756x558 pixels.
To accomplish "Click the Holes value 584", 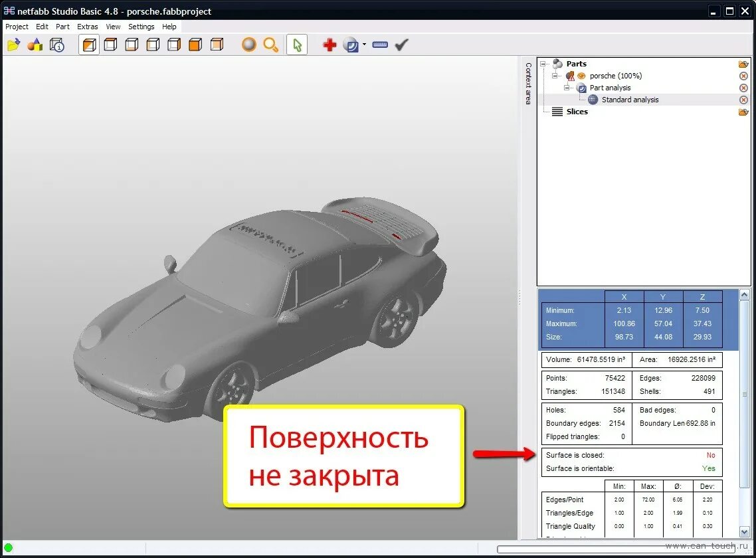I will 619,410.
